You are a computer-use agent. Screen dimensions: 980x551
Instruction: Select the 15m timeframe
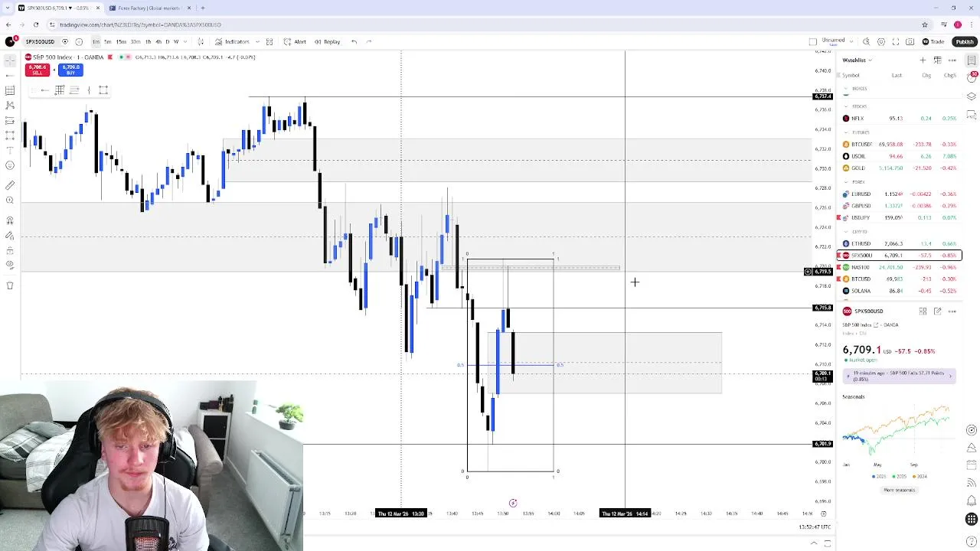[x=121, y=41]
